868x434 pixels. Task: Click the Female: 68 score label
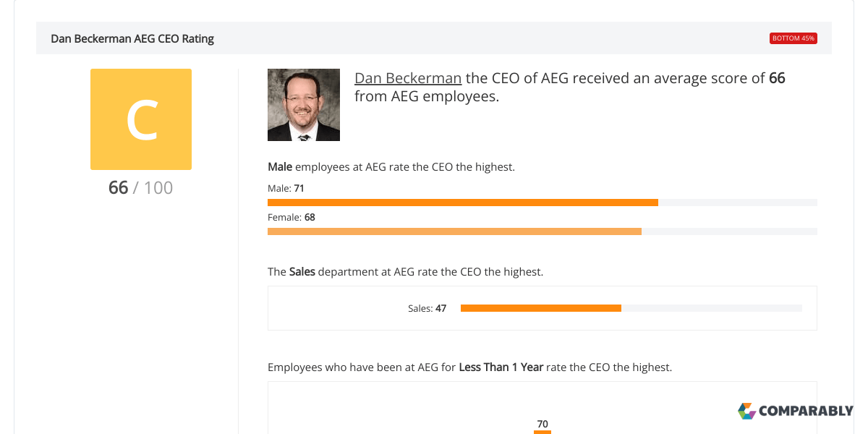(x=291, y=217)
